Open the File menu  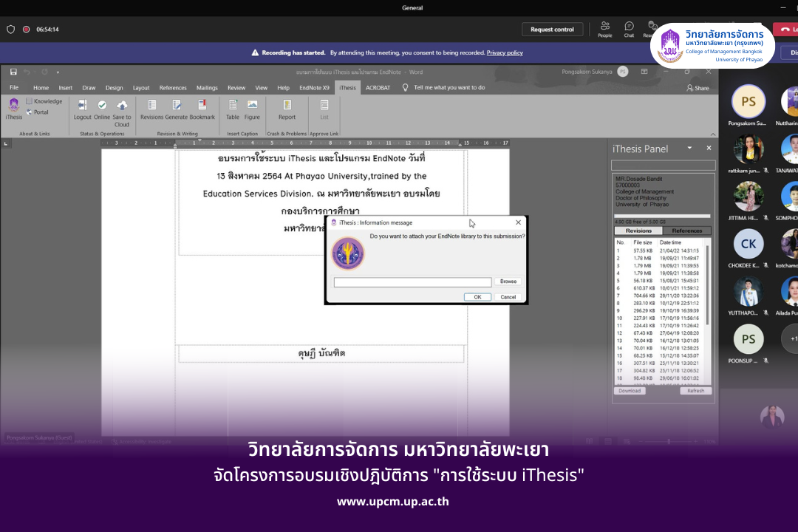click(14, 88)
